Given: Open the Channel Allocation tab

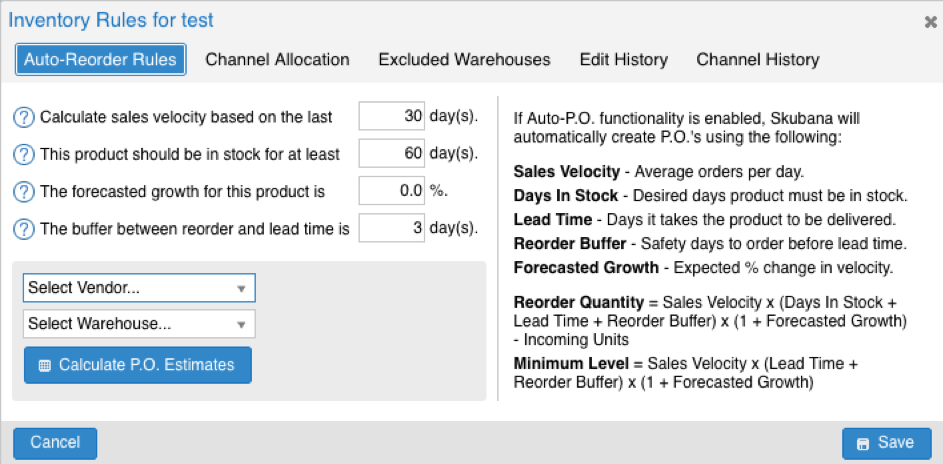Looking at the screenshot, I should click(277, 59).
